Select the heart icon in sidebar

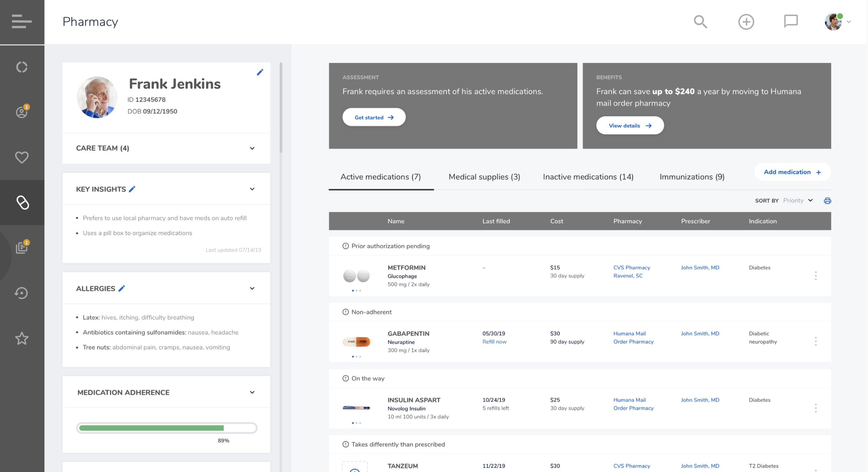tap(22, 157)
